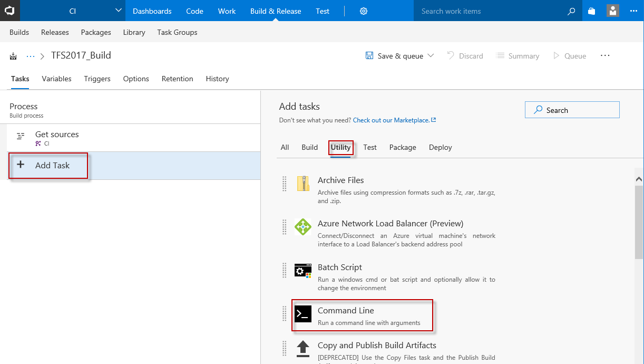Click the Discard button
644x364 pixels.
pos(465,56)
